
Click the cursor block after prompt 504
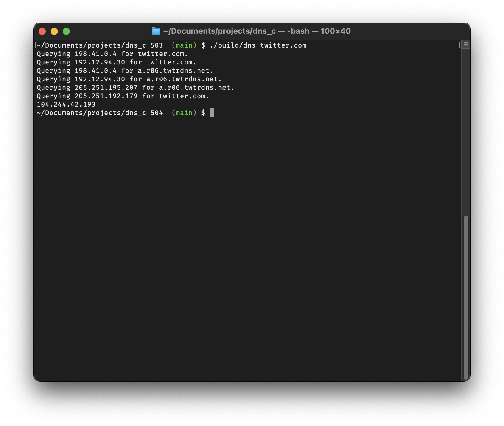[x=212, y=113]
